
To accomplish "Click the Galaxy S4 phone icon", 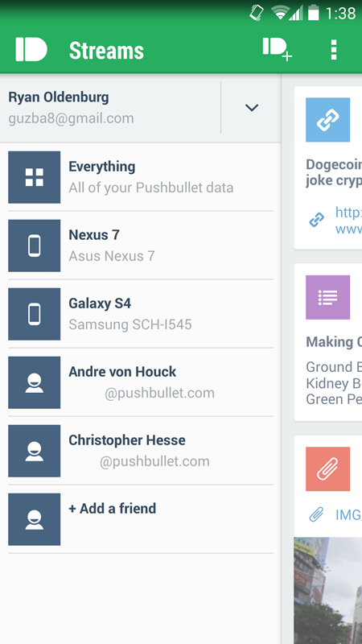I will [x=35, y=314].
